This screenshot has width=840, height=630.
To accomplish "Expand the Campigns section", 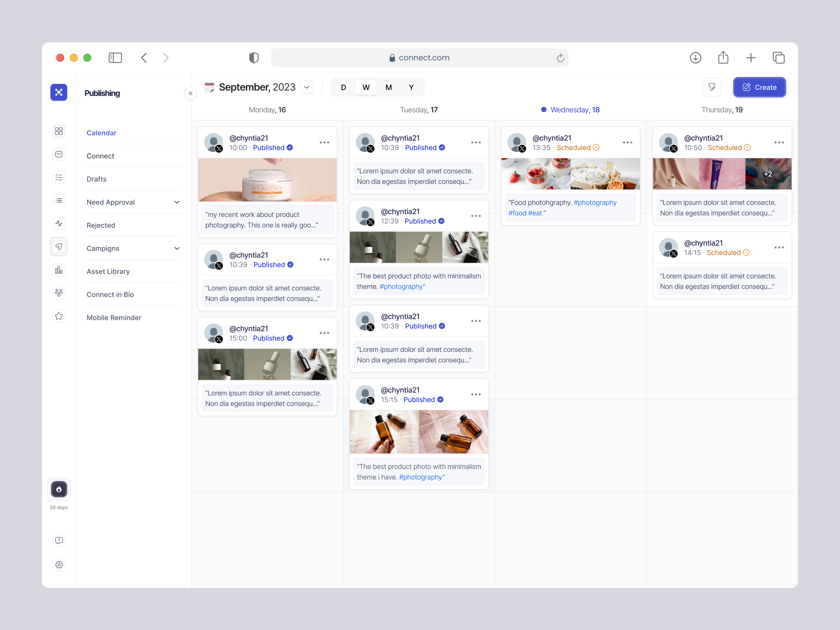I will [x=177, y=248].
